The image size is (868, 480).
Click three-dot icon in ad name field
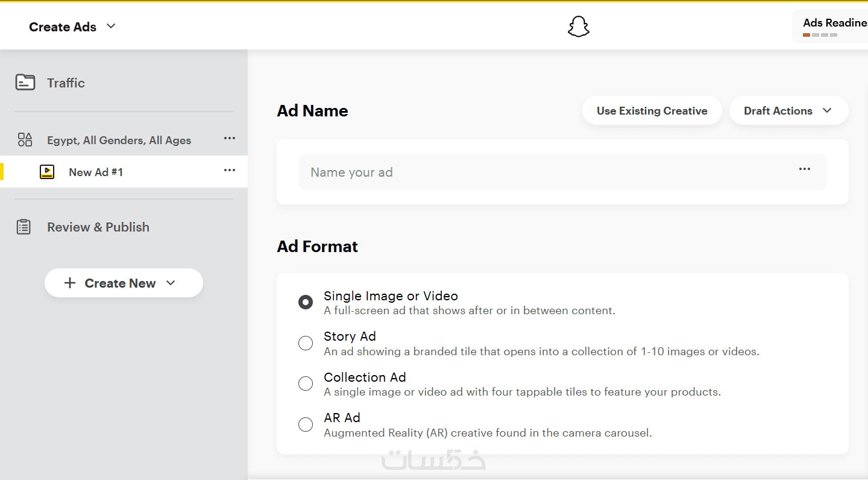(805, 169)
